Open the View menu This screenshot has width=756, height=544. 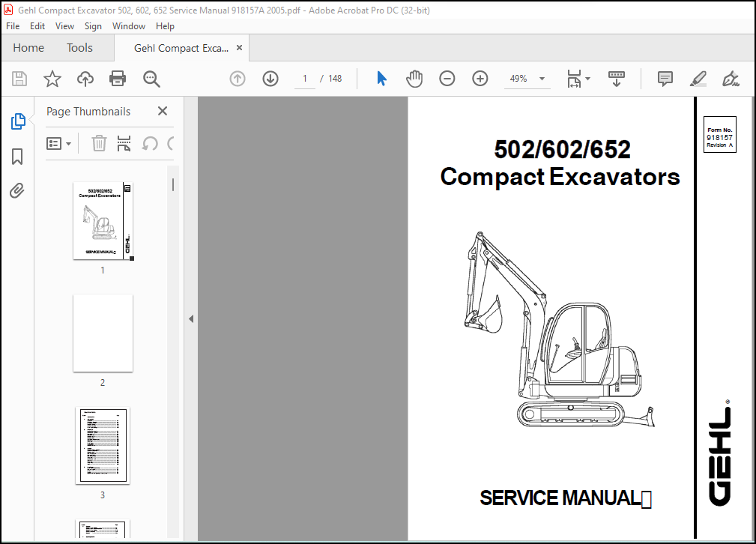pyautogui.click(x=64, y=26)
